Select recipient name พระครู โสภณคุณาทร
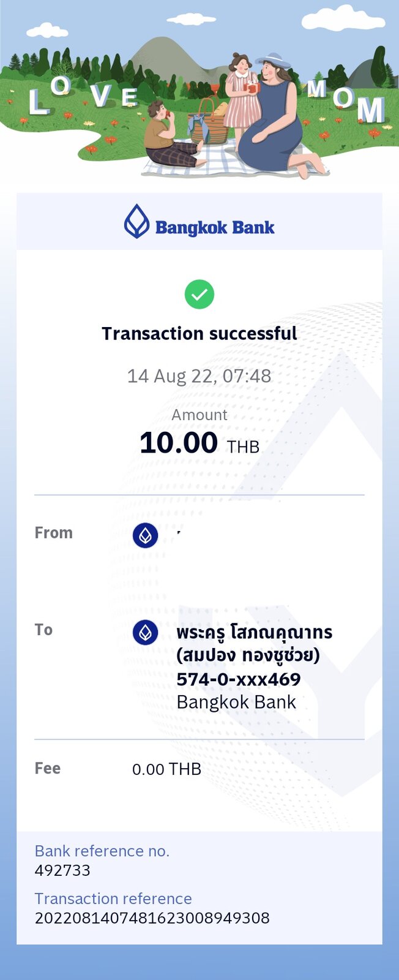 255,632
